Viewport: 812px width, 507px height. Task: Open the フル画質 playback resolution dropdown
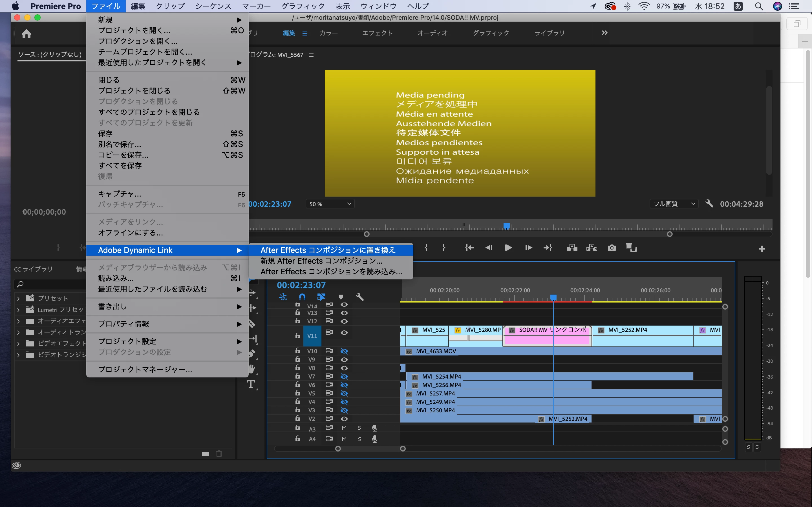pyautogui.click(x=674, y=204)
